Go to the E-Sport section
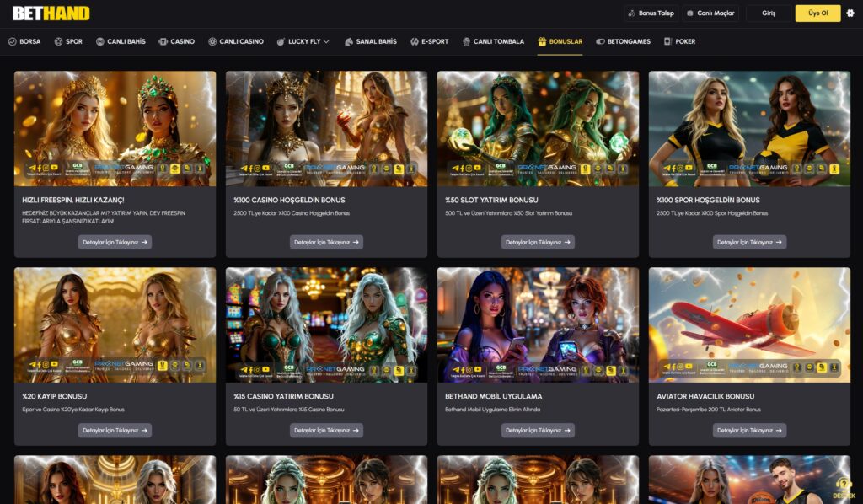Screen dimensions: 863x504 click(429, 41)
